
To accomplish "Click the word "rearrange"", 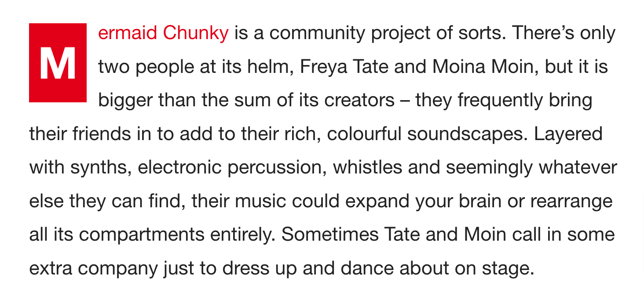I will [571, 202].
